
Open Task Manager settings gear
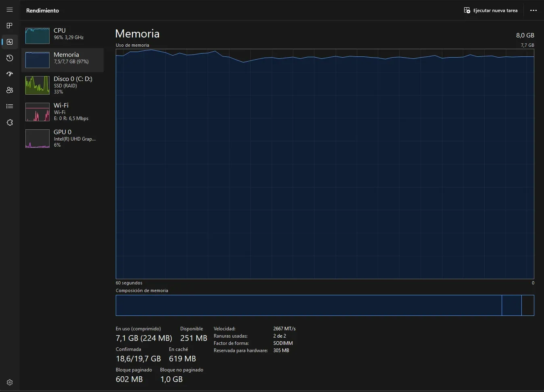(10, 382)
